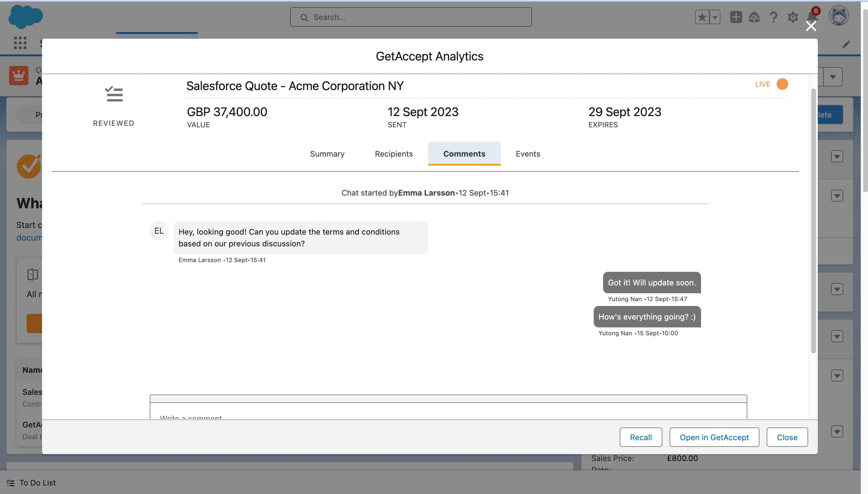Viewport: 868px width, 494px height.
Task: Open the record actions dropdown beside header buttons
Action: click(x=832, y=77)
